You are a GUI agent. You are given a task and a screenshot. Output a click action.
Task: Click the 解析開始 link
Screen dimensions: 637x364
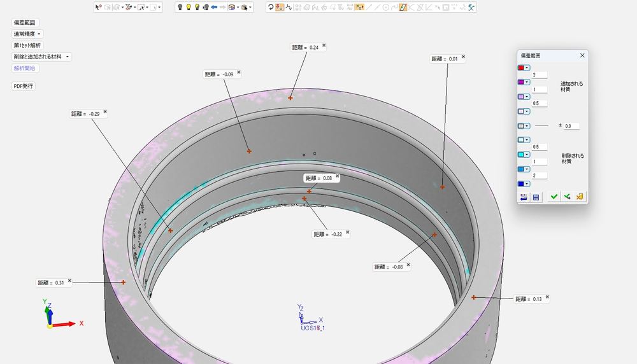tap(24, 68)
